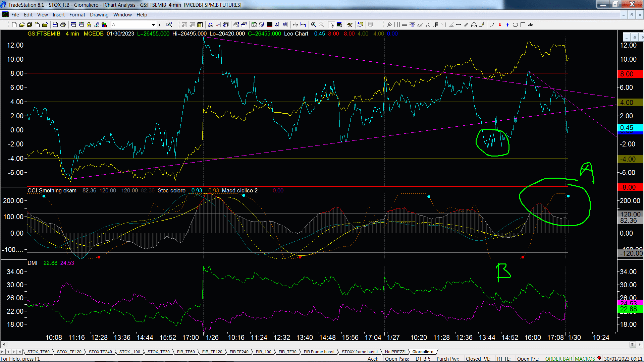
Task: Switch to the STOX TF240 workspace tab
Action: point(100,352)
